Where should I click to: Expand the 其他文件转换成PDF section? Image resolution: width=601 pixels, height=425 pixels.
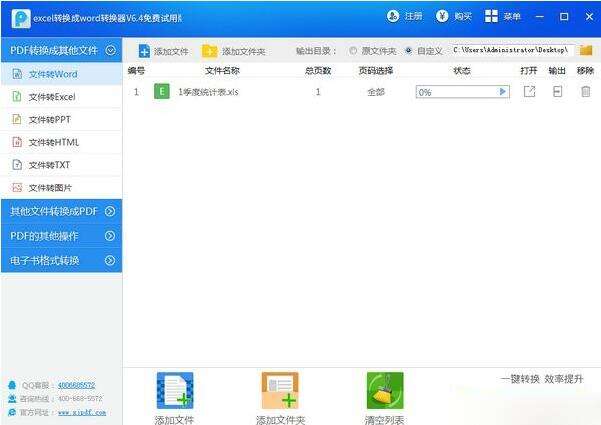click(x=110, y=211)
